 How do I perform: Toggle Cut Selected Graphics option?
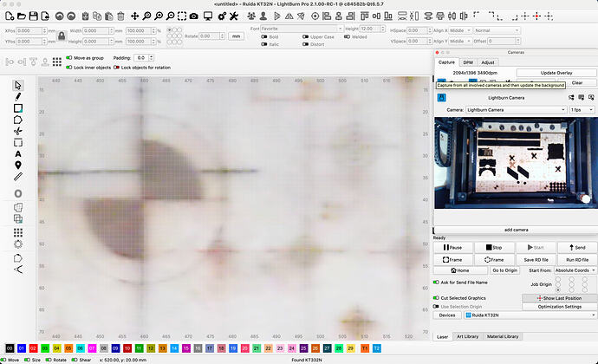436,297
